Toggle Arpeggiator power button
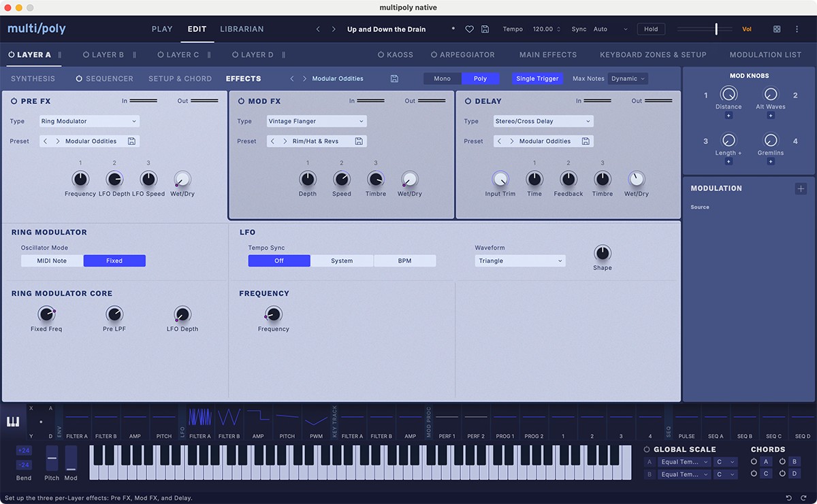The image size is (817, 504). pyautogui.click(x=434, y=54)
